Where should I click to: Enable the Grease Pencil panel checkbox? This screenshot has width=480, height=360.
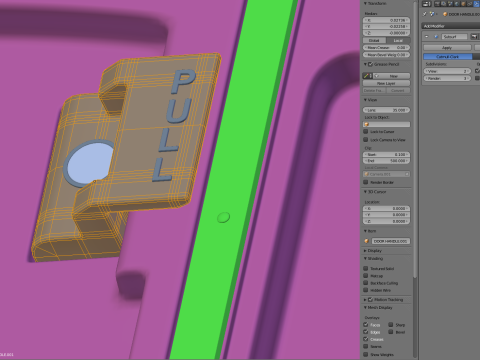[371, 64]
